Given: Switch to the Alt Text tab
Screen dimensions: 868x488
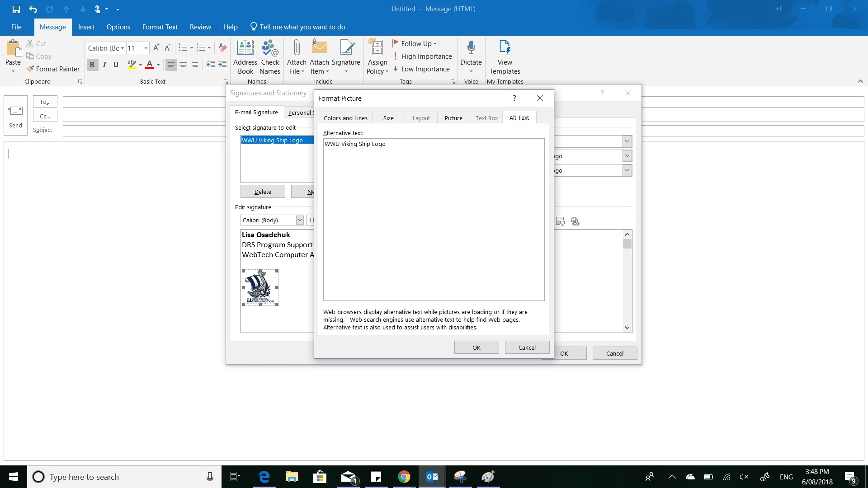Looking at the screenshot, I should click(x=519, y=117).
